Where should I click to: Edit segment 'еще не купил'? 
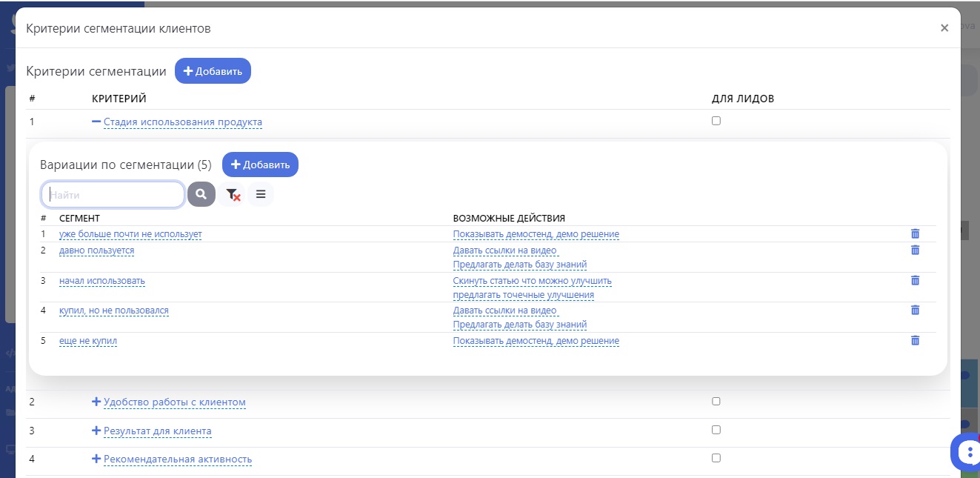[x=88, y=341]
